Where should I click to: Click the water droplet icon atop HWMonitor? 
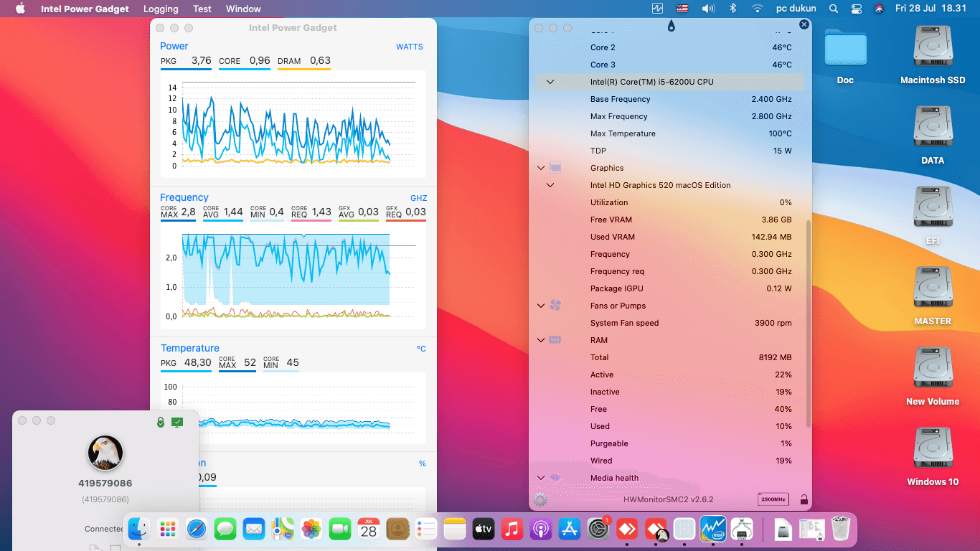671,27
